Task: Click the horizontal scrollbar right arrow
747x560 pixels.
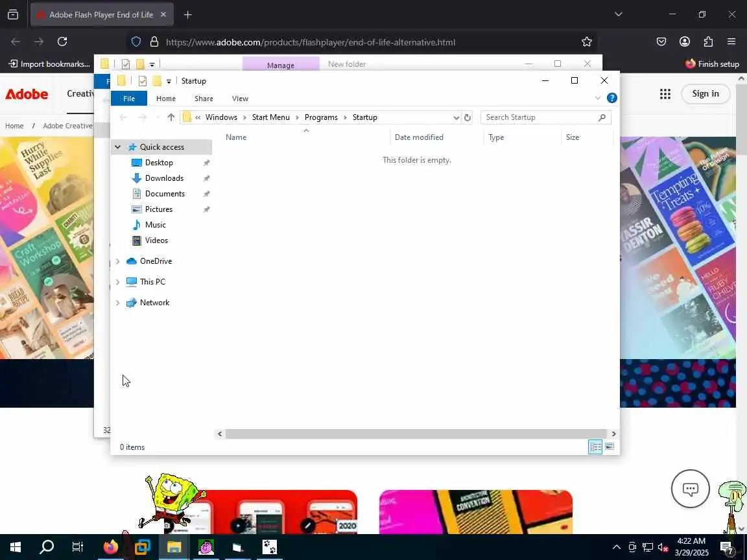Action: point(613,434)
